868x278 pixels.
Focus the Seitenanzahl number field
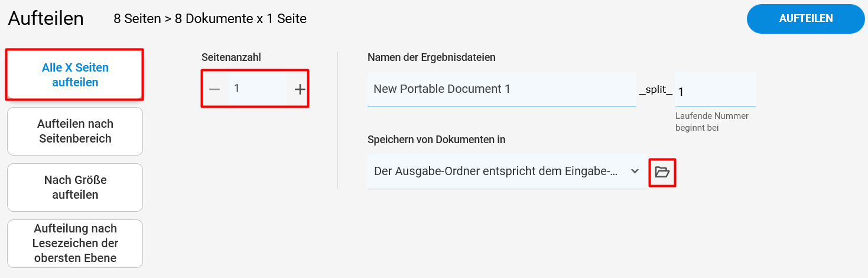pos(258,88)
